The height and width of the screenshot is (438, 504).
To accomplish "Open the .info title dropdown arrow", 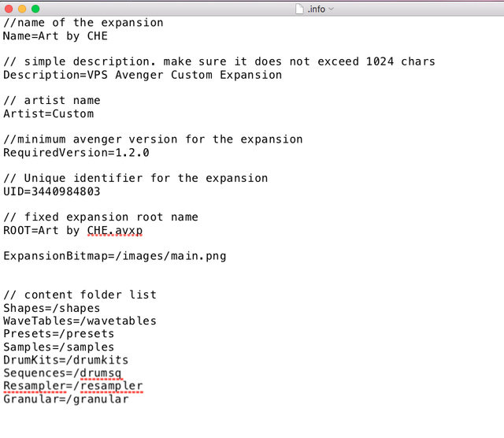I will click(331, 9).
